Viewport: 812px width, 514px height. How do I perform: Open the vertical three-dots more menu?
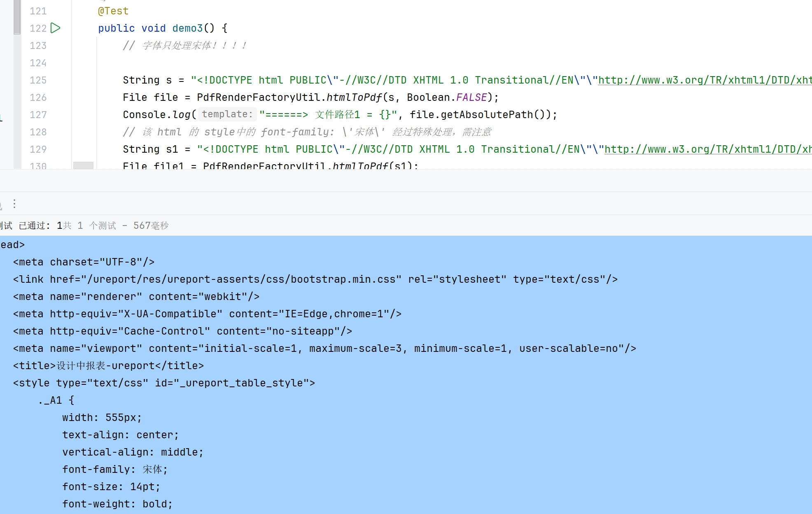tap(14, 204)
